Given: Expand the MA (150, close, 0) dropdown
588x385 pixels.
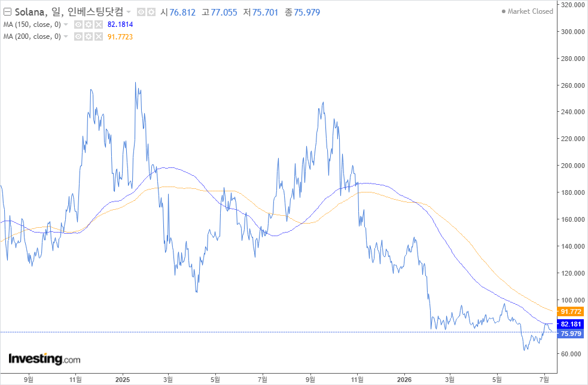Looking at the screenshot, I should (x=66, y=25).
